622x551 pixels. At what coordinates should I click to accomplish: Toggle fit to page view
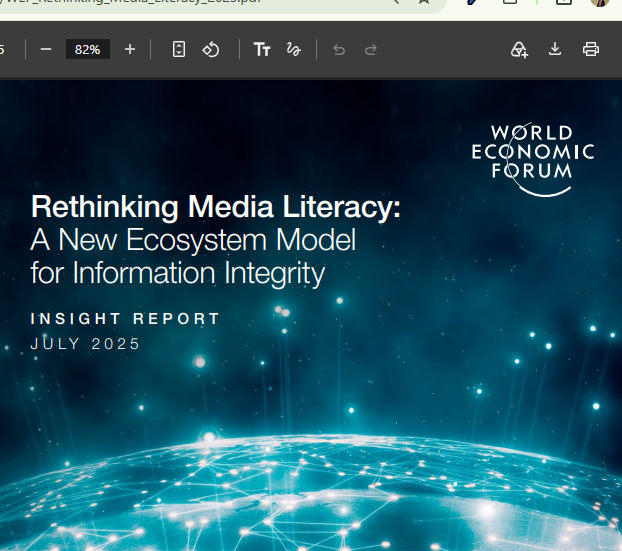(x=179, y=50)
